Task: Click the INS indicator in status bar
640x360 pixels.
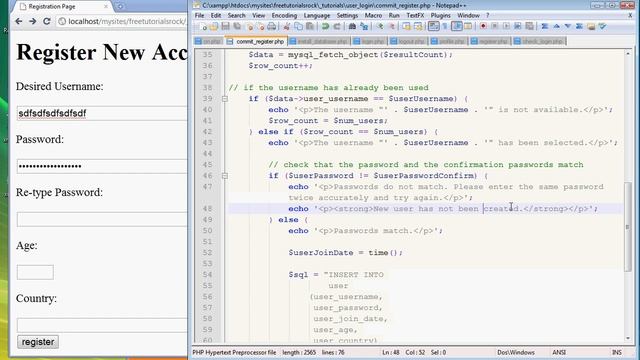Action: click(617, 352)
